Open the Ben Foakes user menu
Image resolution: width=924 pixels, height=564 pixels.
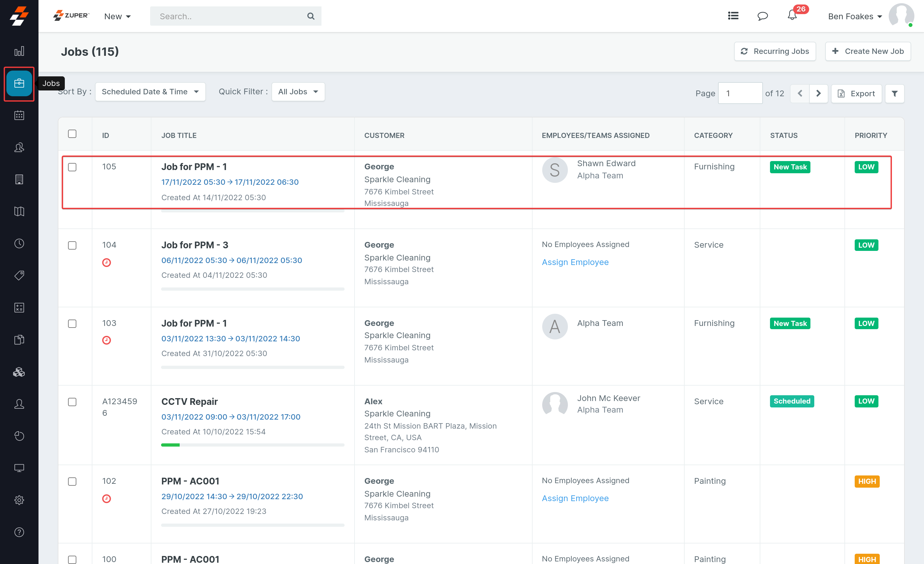click(855, 16)
